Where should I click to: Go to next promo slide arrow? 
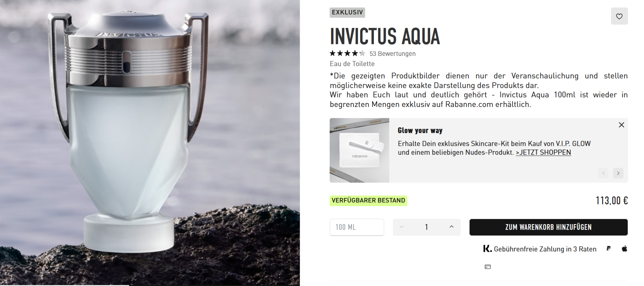(x=618, y=173)
